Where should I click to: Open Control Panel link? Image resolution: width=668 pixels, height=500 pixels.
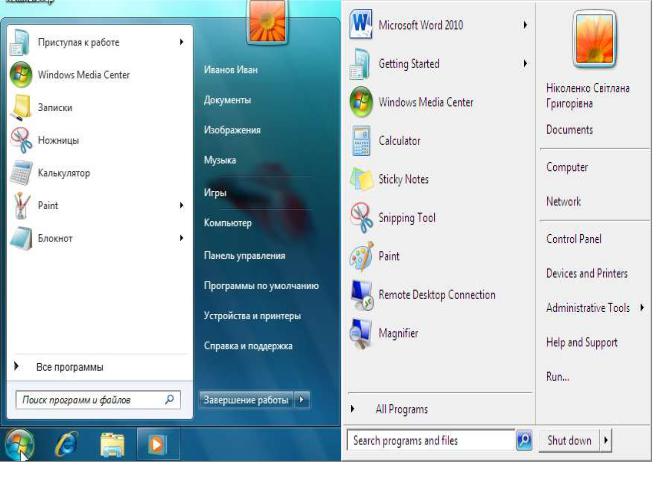573,239
